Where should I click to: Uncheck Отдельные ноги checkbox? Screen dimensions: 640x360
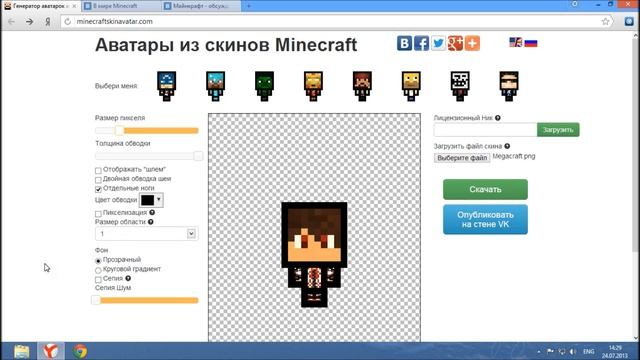click(x=98, y=189)
